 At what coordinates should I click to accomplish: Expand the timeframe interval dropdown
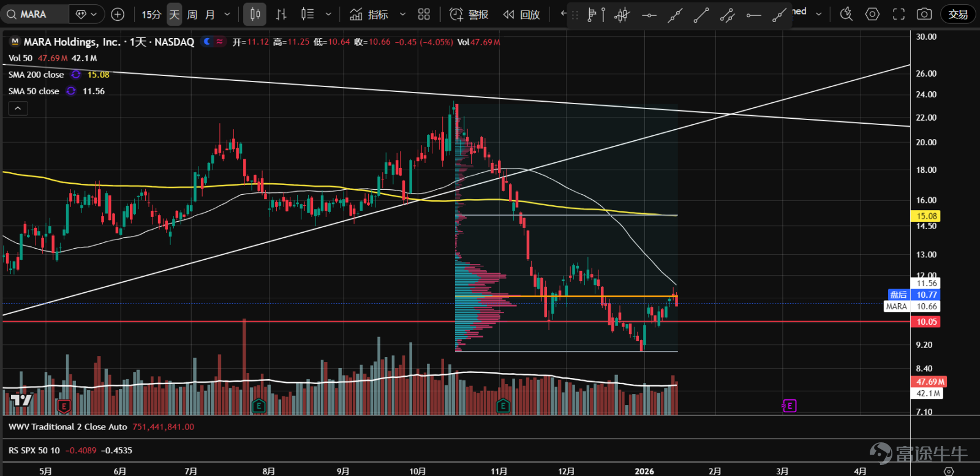pyautogui.click(x=227, y=14)
